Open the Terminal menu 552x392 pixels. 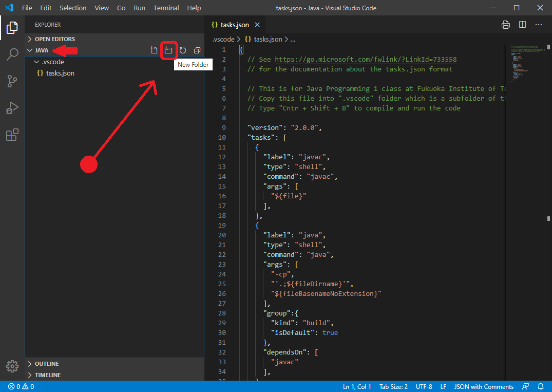(x=166, y=8)
